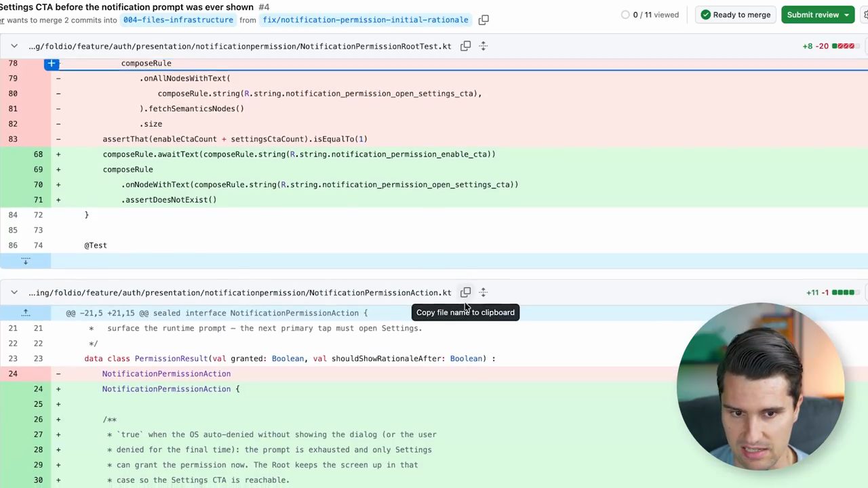This screenshot has height=488, width=868.
Task: Select added line number 71
Action: [x=38, y=200]
